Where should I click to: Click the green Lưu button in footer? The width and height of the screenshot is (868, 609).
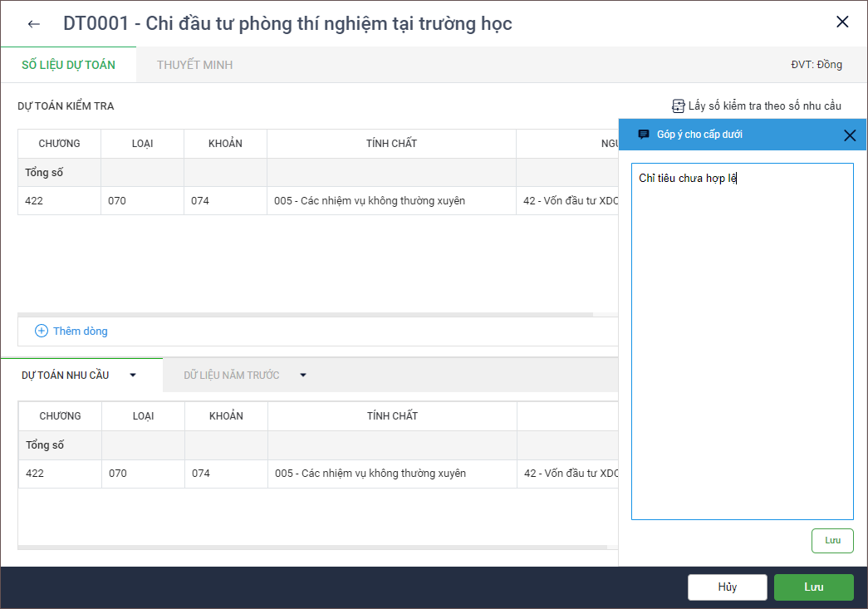coord(813,587)
